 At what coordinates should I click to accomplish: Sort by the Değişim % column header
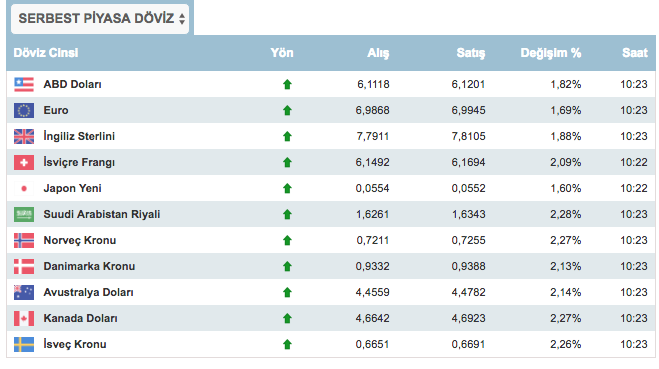click(551, 53)
